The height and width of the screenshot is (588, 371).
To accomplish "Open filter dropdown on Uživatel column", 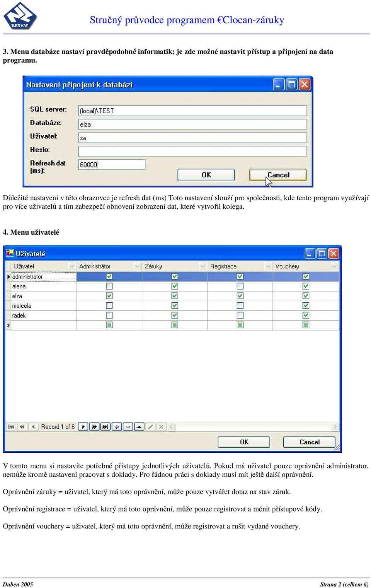I will pyautogui.click(x=72, y=266).
